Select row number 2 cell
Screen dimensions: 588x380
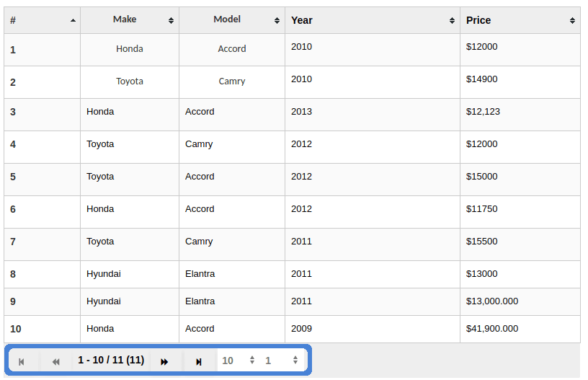pyautogui.click(x=42, y=82)
